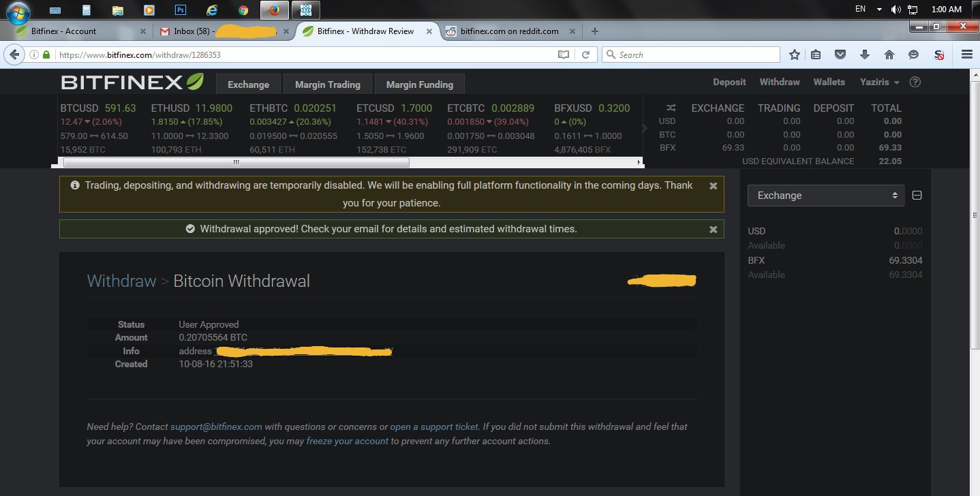Open site information icon in address bar
The width and height of the screenshot is (980, 496).
[x=33, y=55]
